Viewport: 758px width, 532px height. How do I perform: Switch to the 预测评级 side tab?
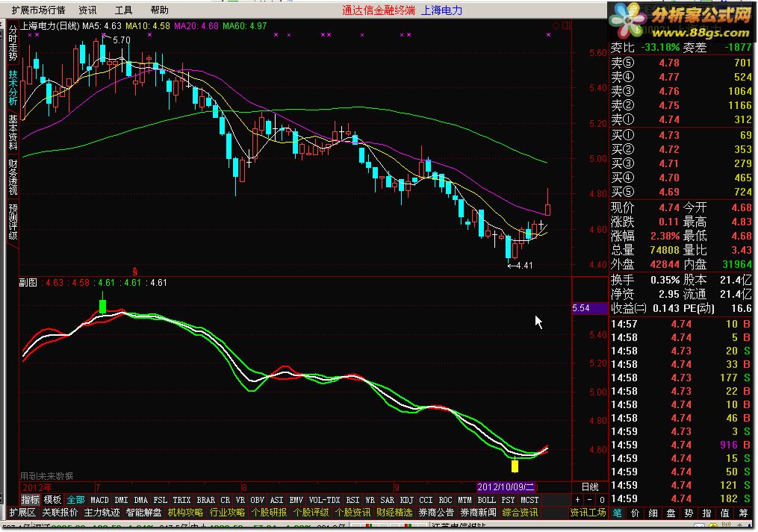click(x=13, y=222)
